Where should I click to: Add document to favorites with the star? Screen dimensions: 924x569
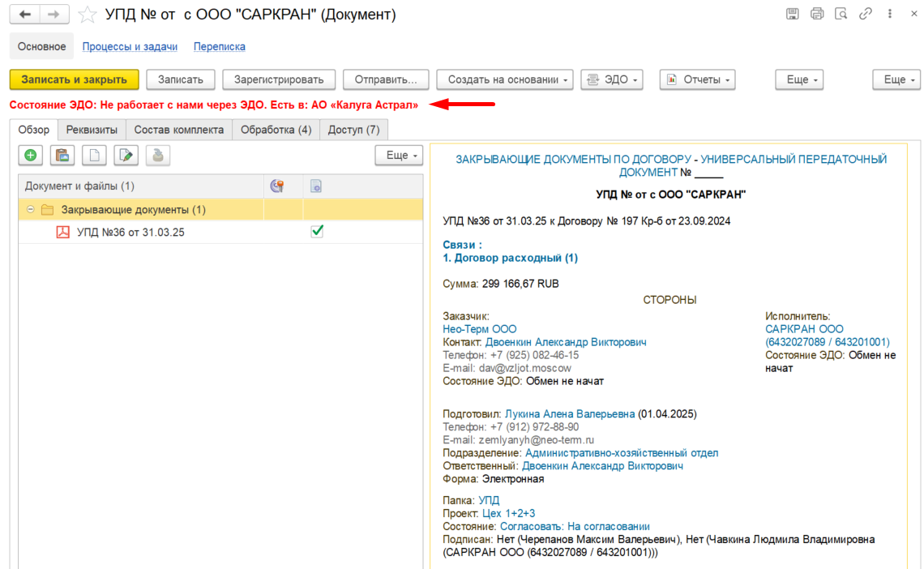pos(88,14)
